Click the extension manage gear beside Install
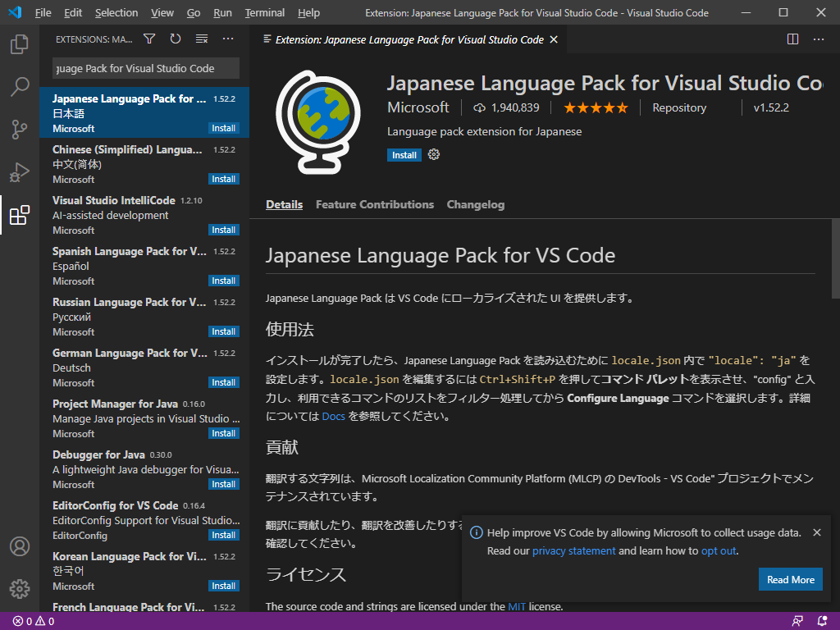Screen dimensions: 840x630 point(434,155)
